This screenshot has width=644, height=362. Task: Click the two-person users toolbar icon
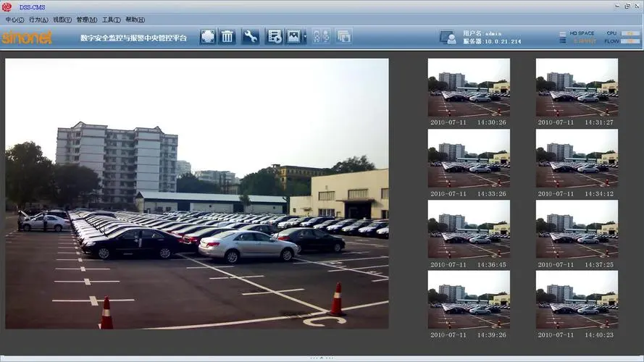(x=322, y=36)
